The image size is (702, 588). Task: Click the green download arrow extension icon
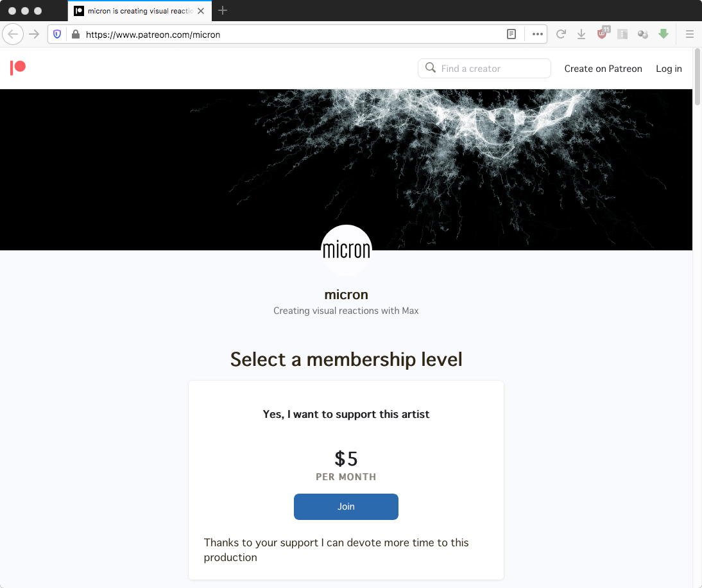pos(663,33)
